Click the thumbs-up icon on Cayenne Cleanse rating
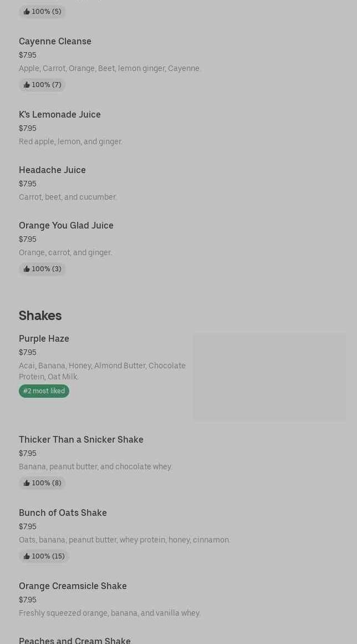Screen dimensions: 357x644 click(27, 85)
